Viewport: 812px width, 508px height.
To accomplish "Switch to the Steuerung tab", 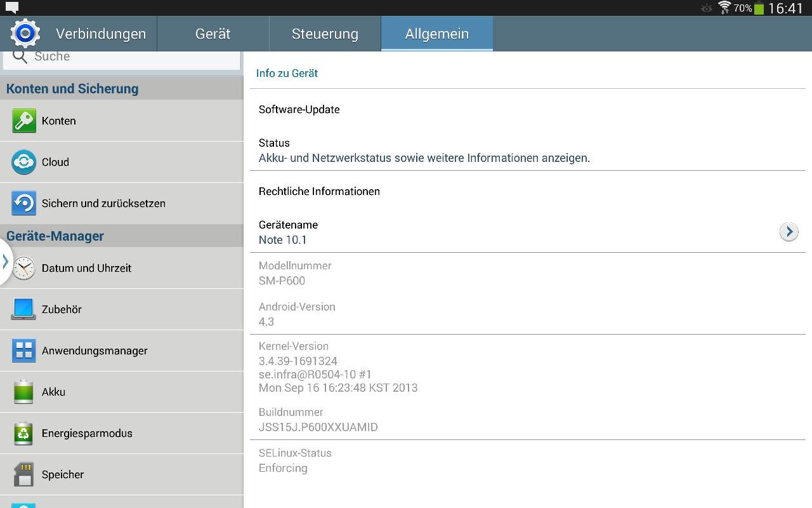I will [325, 34].
